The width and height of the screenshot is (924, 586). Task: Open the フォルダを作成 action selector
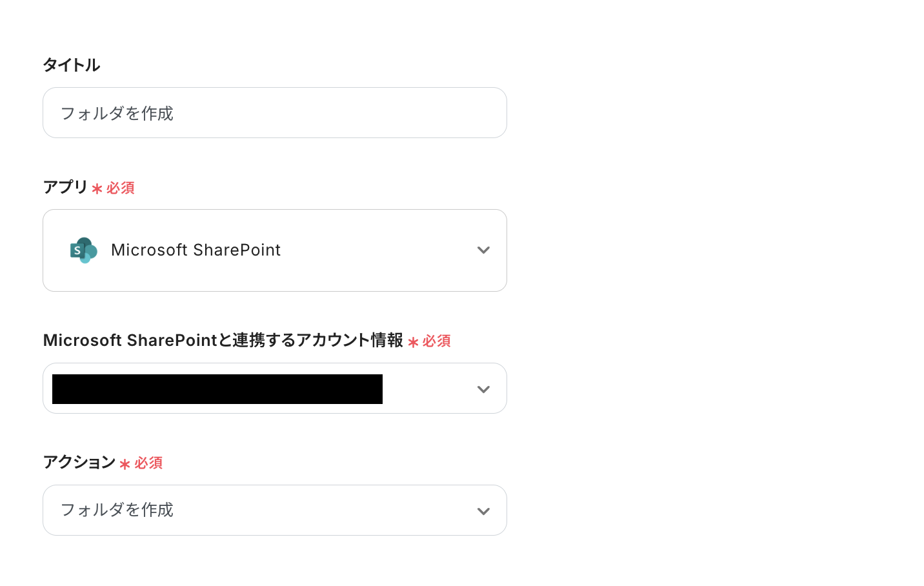coord(258,510)
